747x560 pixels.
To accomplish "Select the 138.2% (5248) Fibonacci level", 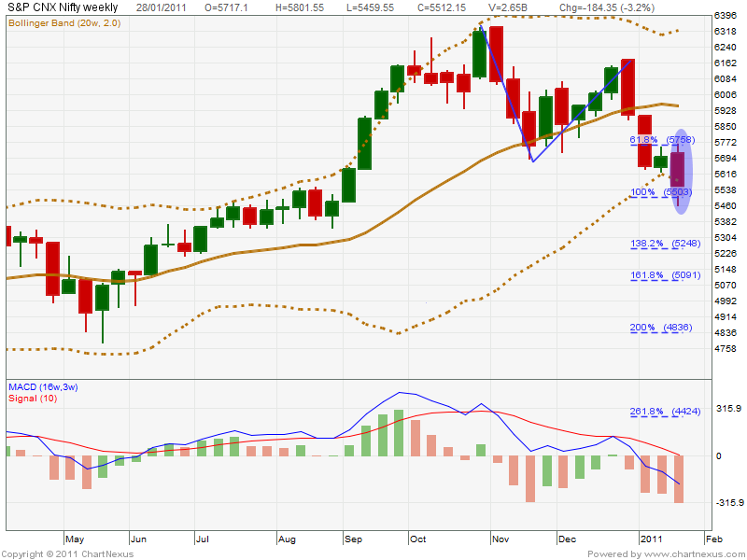I will click(665, 244).
